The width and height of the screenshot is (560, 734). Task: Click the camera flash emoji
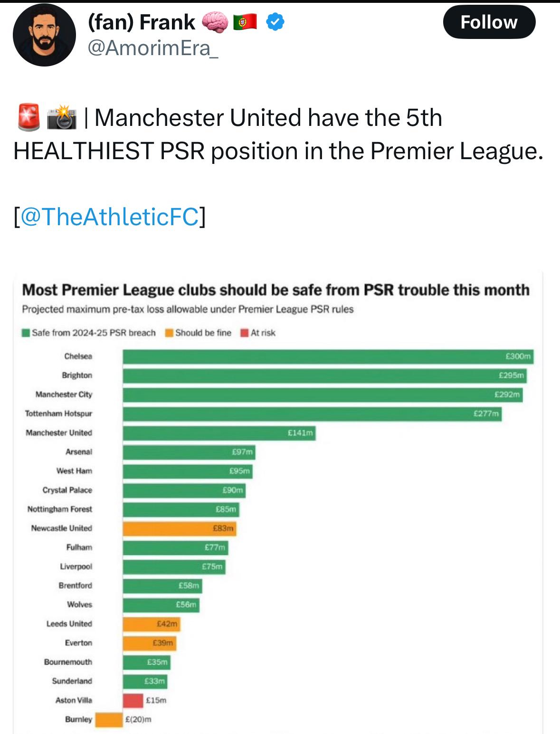click(62, 118)
